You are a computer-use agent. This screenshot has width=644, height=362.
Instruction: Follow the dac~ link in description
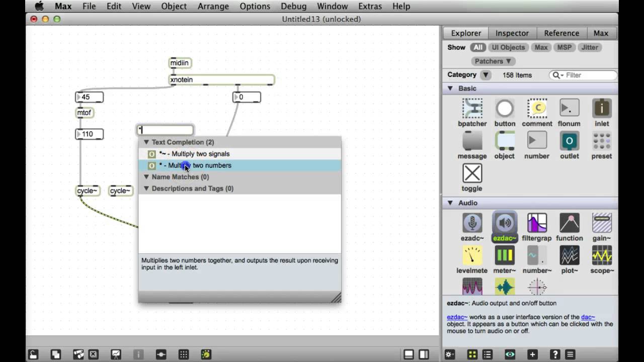(588, 317)
